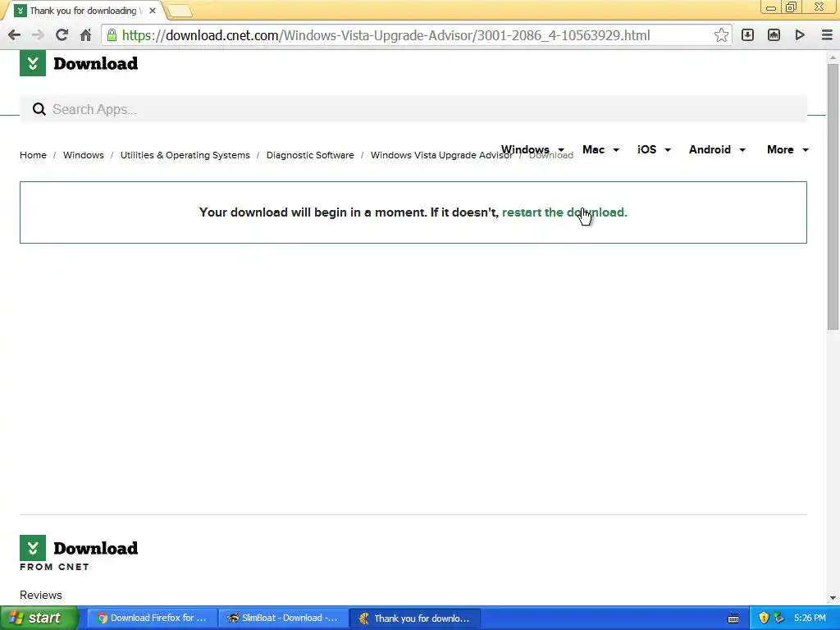Switch to Download Firefox taskbar window

pyautogui.click(x=152, y=619)
